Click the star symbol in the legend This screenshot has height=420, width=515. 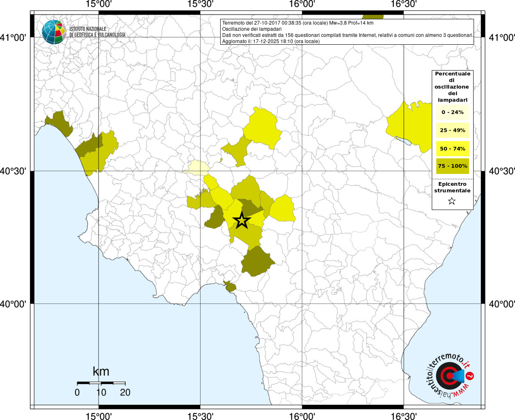point(452,201)
